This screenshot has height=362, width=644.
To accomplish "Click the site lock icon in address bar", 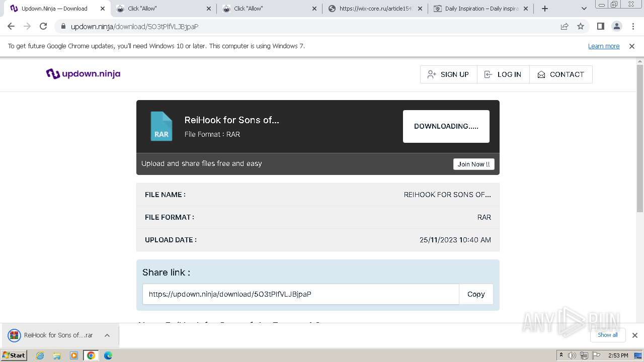I will point(63,27).
